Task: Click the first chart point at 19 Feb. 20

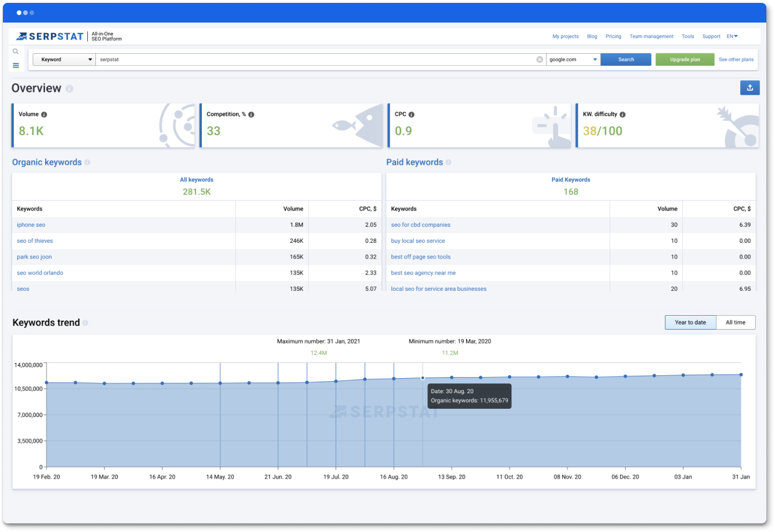Action: pos(47,383)
